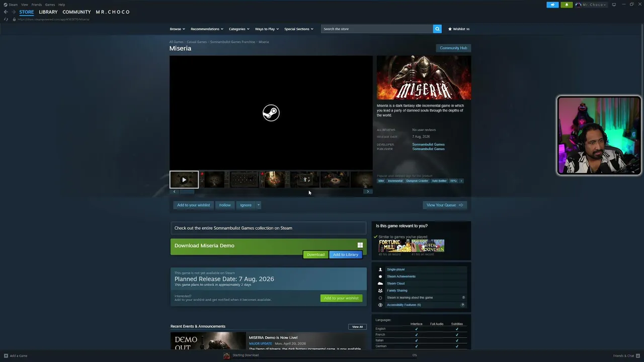Viewport: 644px width, 362px height.
Task: Select the first video thumbnail
Action: pos(184,179)
